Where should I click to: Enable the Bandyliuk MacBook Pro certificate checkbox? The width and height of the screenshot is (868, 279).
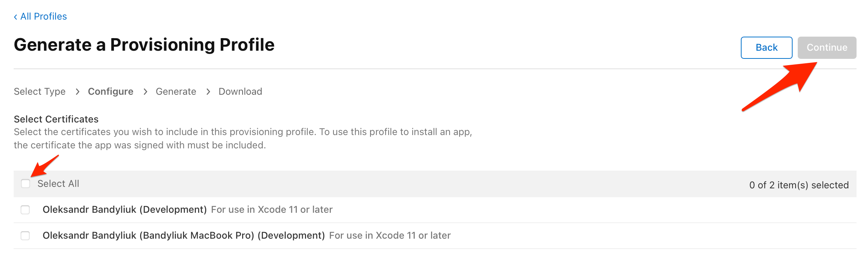coord(25,236)
